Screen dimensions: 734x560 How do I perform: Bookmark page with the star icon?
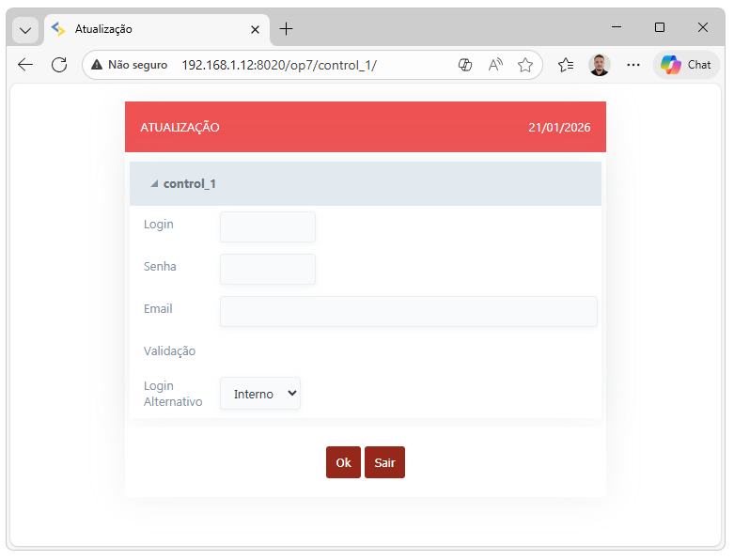(x=525, y=65)
